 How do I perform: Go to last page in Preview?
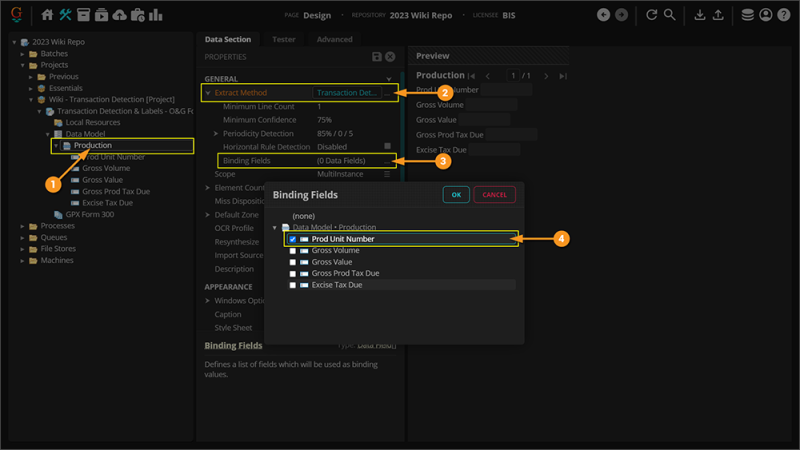coord(563,76)
